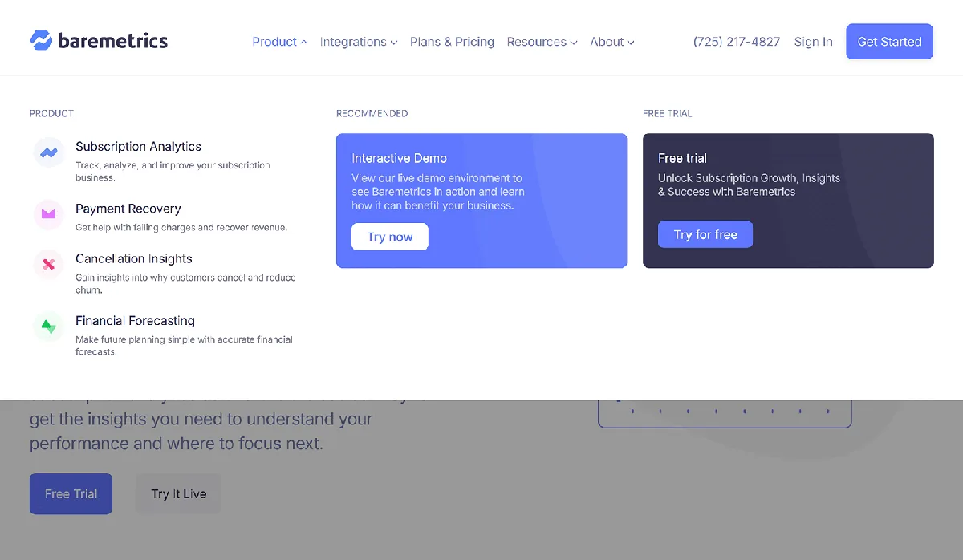963x560 pixels.
Task: Expand the Integrations dropdown menu
Action: [x=359, y=42]
